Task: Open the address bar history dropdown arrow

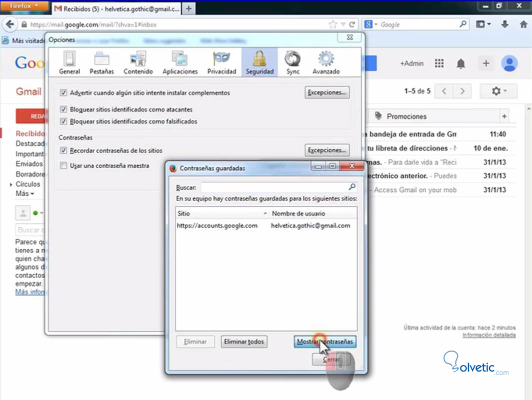Action: click(343, 24)
